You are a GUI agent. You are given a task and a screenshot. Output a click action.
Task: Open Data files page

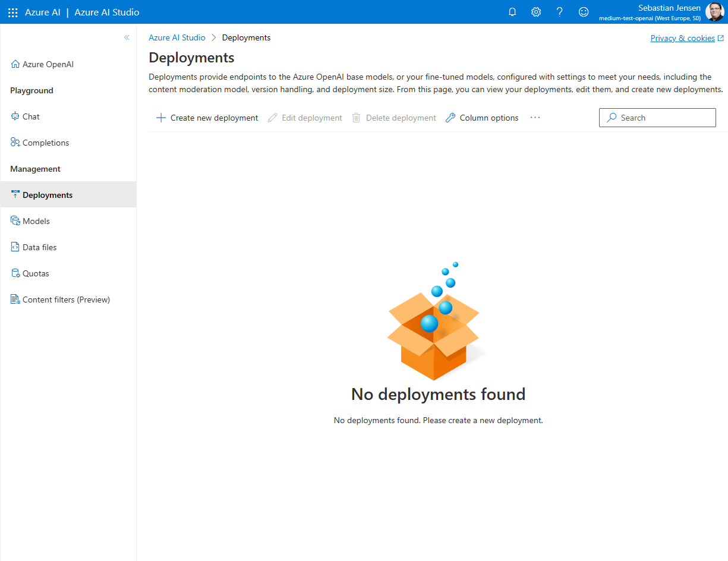(39, 247)
